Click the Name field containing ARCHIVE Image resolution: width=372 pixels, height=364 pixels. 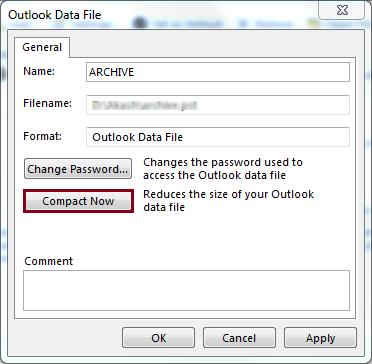pyautogui.click(x=218, y=72)
